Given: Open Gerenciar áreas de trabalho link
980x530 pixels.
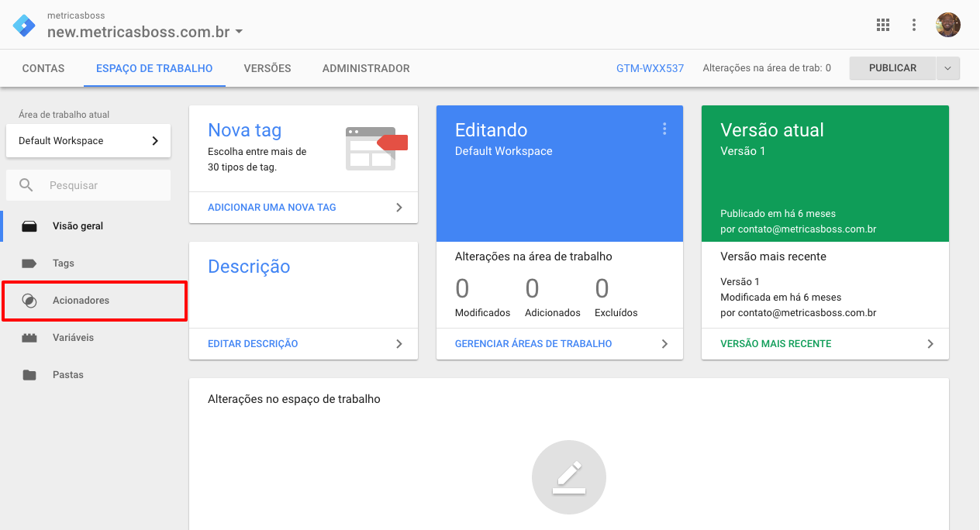Looking at the screenshot, I should click(x=533, y=344).
